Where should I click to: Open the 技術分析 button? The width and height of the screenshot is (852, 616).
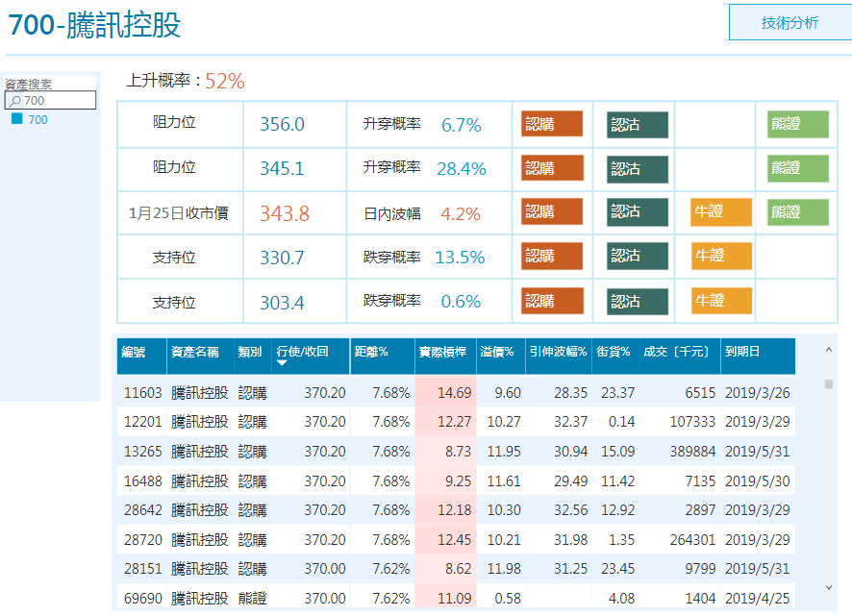(x=790, y=22)
